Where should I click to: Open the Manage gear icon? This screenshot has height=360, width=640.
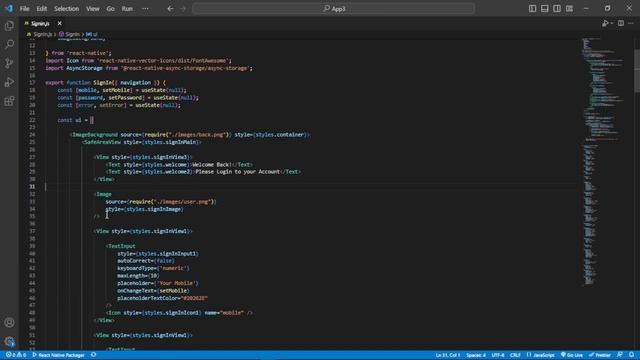point(9,341)
